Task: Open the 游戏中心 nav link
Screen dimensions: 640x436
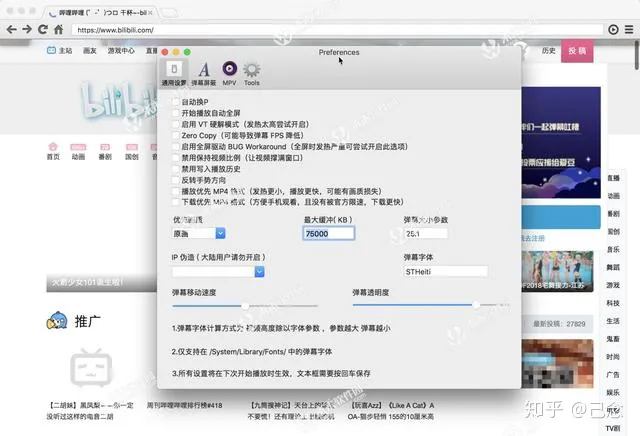Action: [x=121, y=51]
